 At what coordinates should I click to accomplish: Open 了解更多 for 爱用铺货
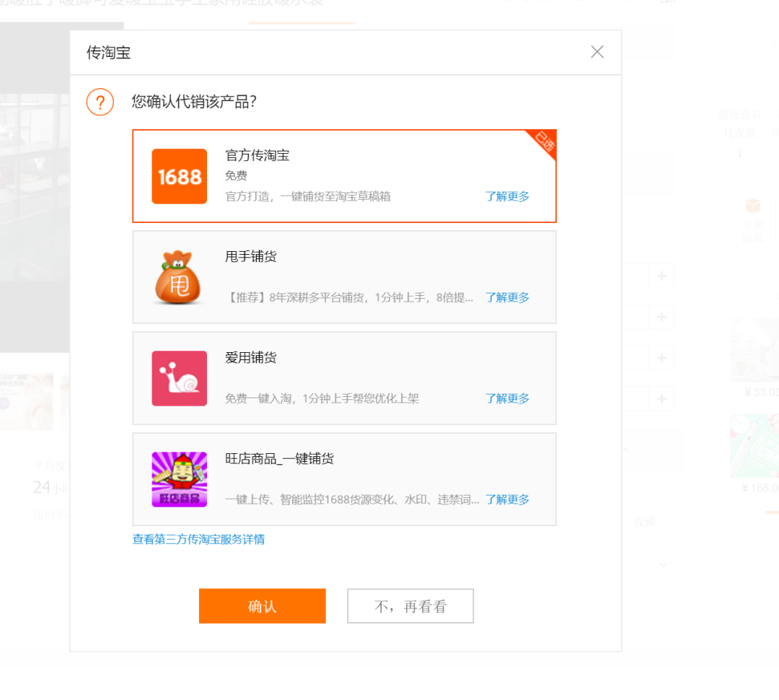pyautogui.click(x=507, y=398)
